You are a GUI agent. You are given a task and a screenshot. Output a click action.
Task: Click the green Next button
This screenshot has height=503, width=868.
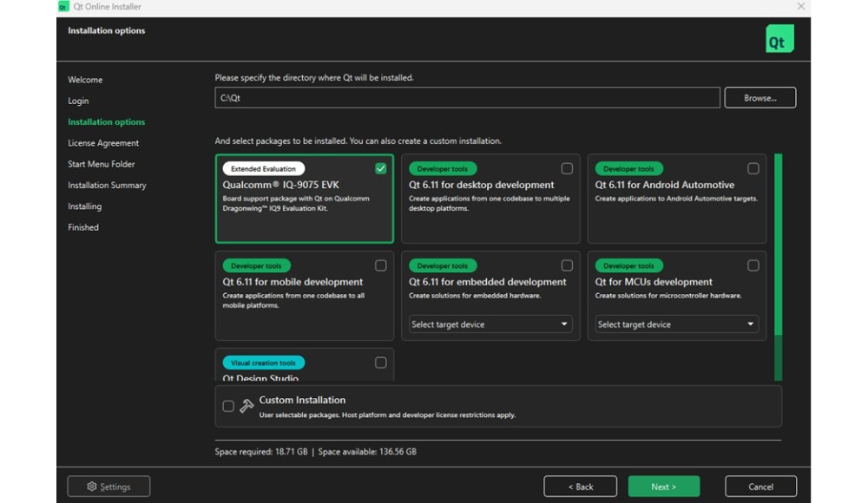664,487
